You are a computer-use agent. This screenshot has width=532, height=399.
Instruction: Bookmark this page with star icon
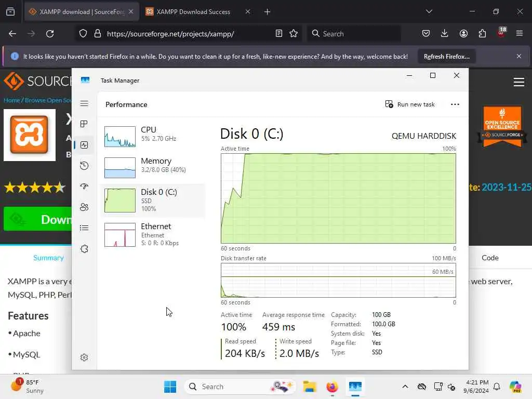tap(294, 33)
